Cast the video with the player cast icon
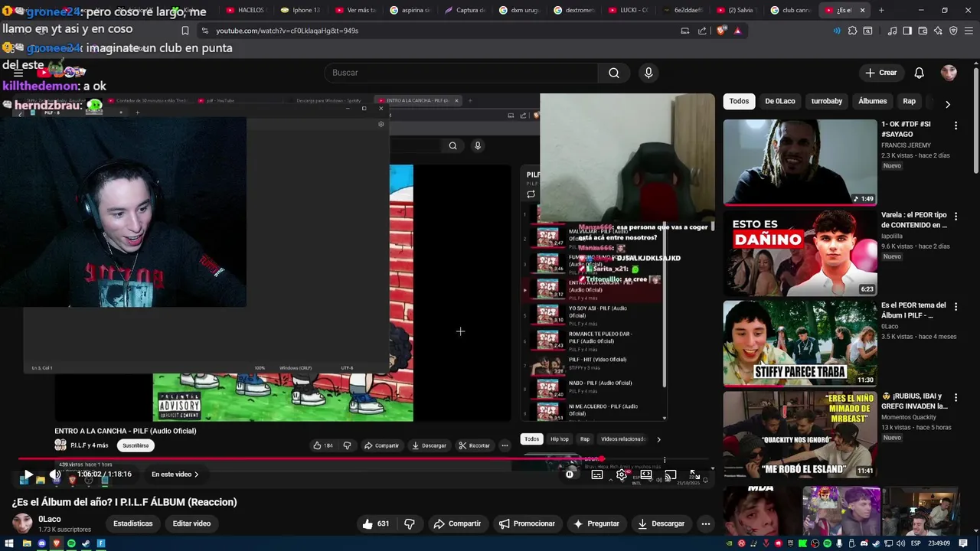This screenshot has width=980, height=551. pyautogui.click(x=670, y=474)
